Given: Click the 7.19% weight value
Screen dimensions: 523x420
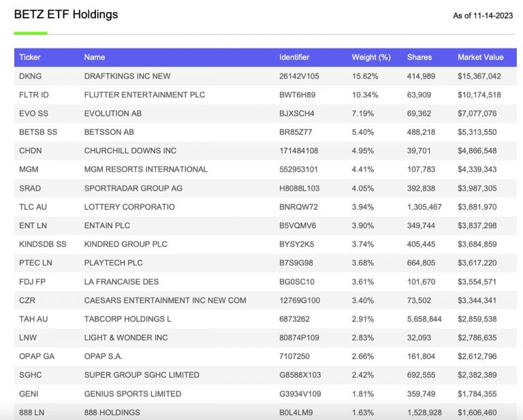Looking at the screenshot, I should (362, 114).
